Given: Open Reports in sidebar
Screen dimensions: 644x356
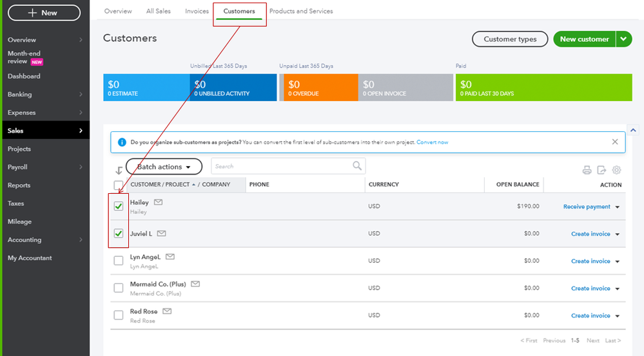Looking at the screenshot, I should 19,185.
